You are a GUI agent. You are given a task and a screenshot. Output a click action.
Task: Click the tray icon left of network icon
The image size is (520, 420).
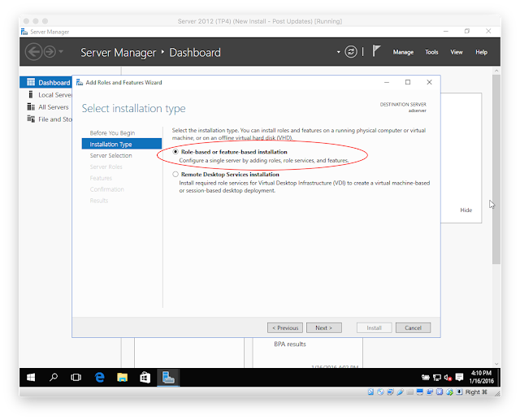click(426, 378)
